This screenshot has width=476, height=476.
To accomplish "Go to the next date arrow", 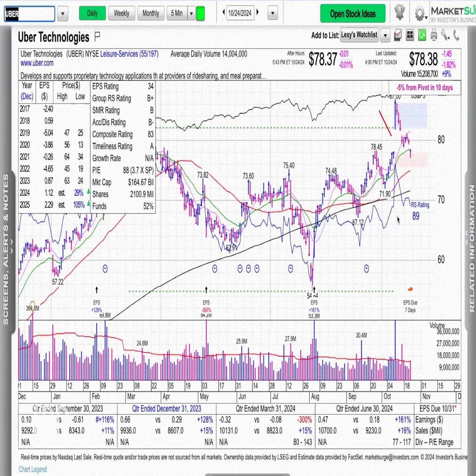I will [x=257, y=12].
